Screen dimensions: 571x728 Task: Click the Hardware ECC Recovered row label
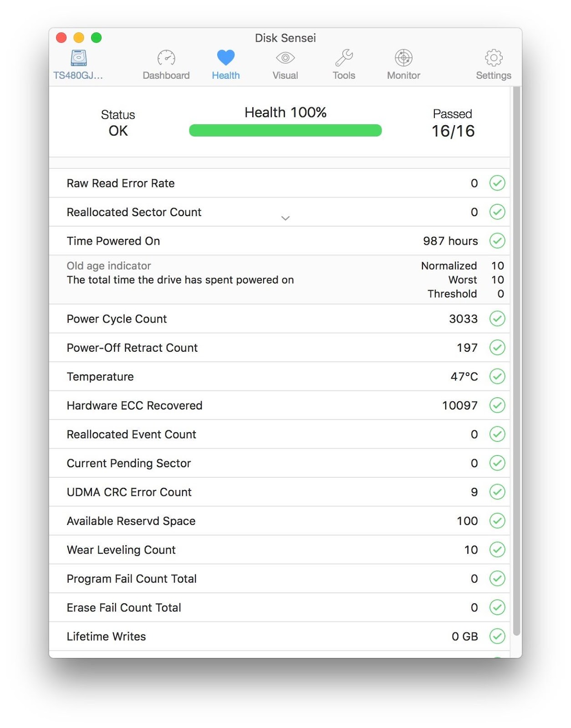click(134, 405)
